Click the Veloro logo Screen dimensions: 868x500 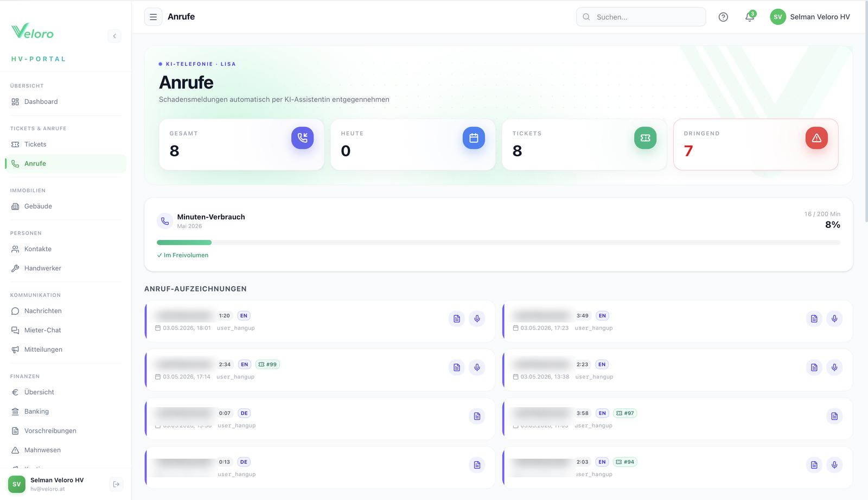(x=33, y=31)
